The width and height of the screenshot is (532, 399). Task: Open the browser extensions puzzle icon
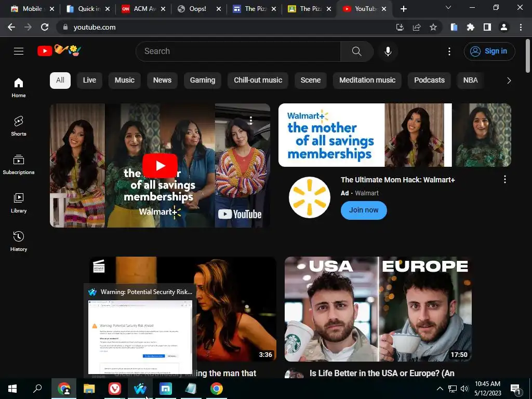[x=471, y=27]
